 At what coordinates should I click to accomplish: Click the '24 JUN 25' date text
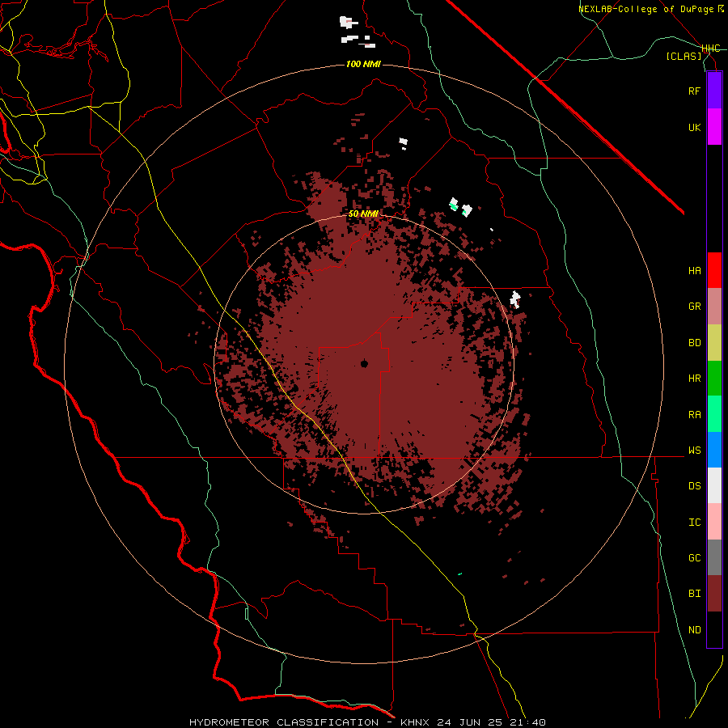(470, 722)
